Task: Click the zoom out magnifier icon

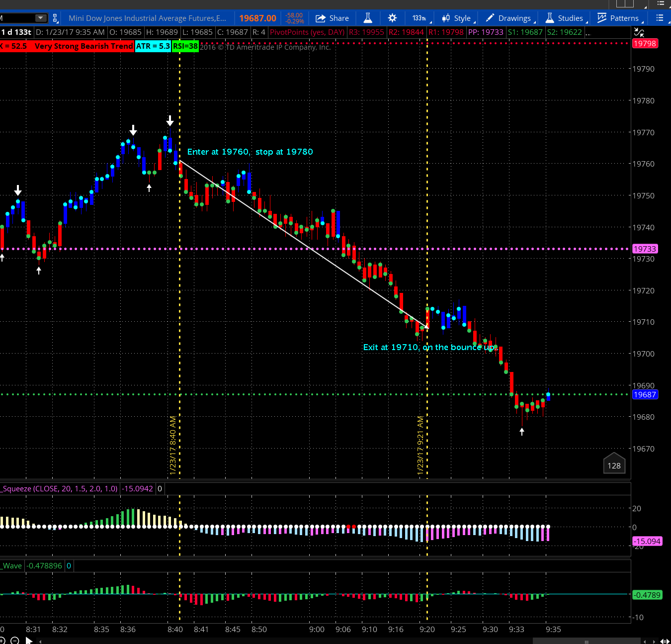Action: (14, 641)
